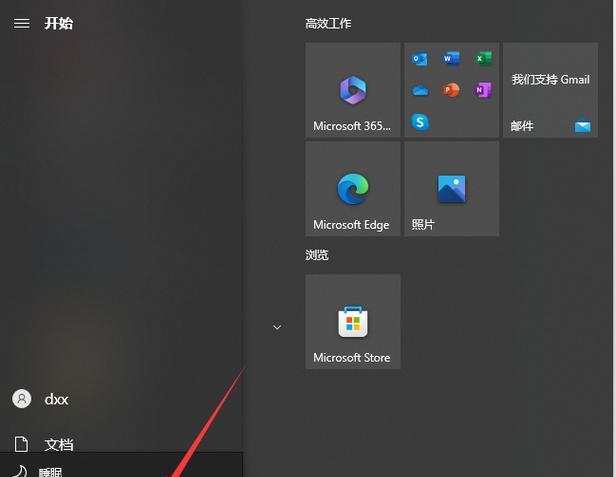
Task: Launch OneNote from the Office folder tile
Action: click(483, 90)
